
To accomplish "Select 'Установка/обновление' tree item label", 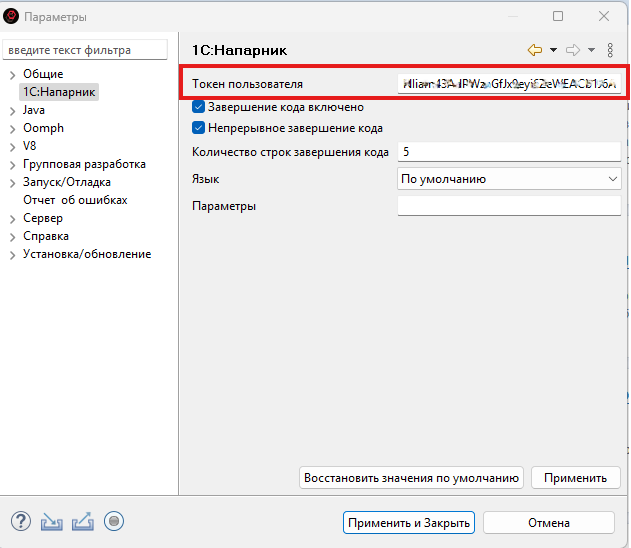I will pyautogui.click(x=87, y=254).
